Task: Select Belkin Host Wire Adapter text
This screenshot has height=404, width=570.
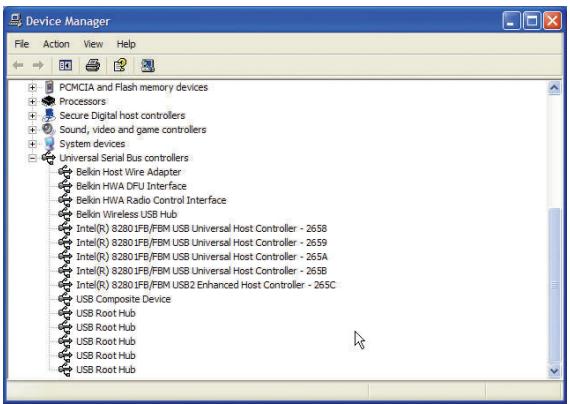Action: (128, 172)
